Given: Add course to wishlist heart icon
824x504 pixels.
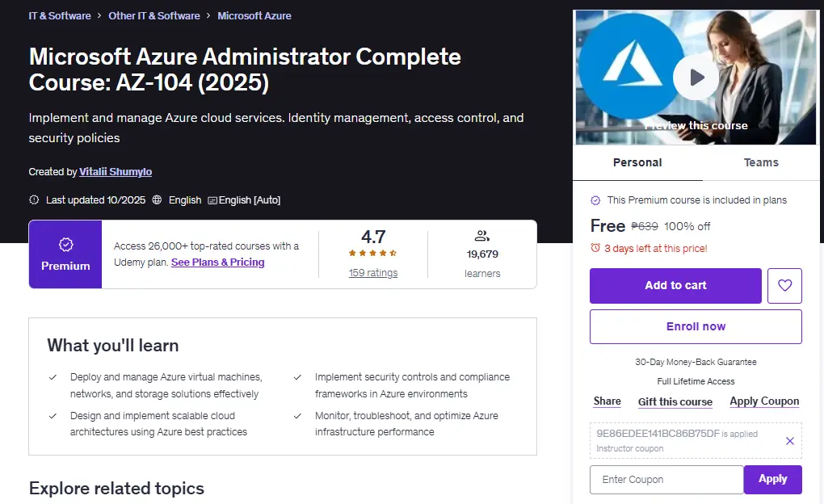Looking at the screenshot, I should coord(784,285).
